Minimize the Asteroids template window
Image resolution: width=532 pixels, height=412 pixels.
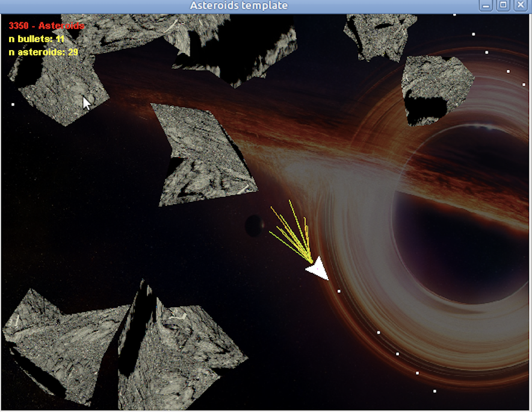pos(486,5)
